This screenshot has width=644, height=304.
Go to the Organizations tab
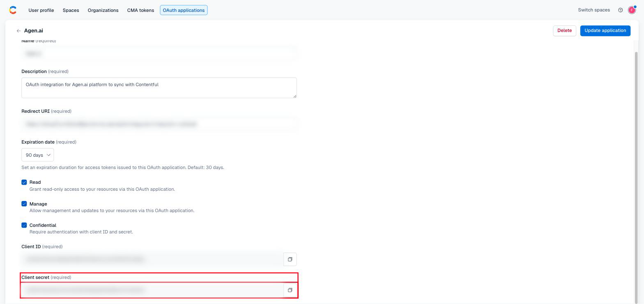(103, 10)
